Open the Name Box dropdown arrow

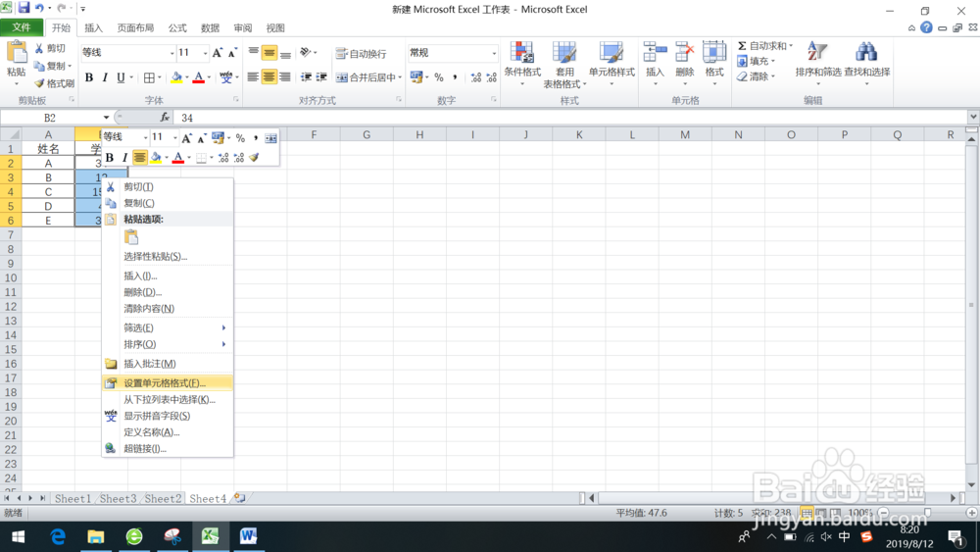(106, 118)
